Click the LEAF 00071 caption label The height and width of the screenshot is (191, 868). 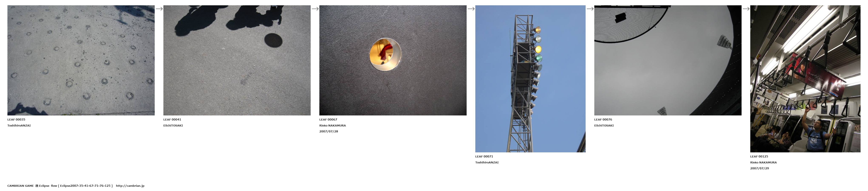(x=484, y=157)
